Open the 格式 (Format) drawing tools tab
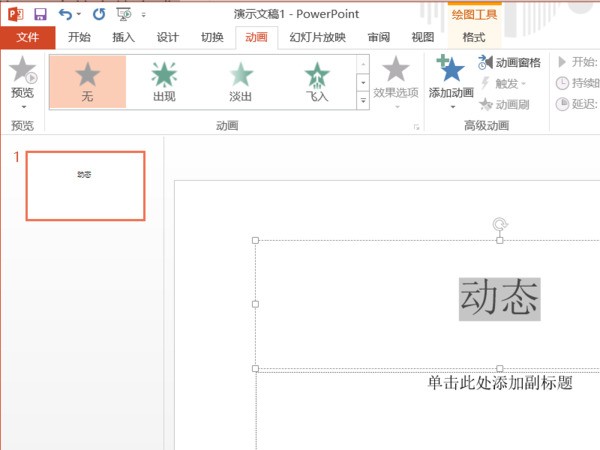600x450 pixels. [x=474, y=38]
